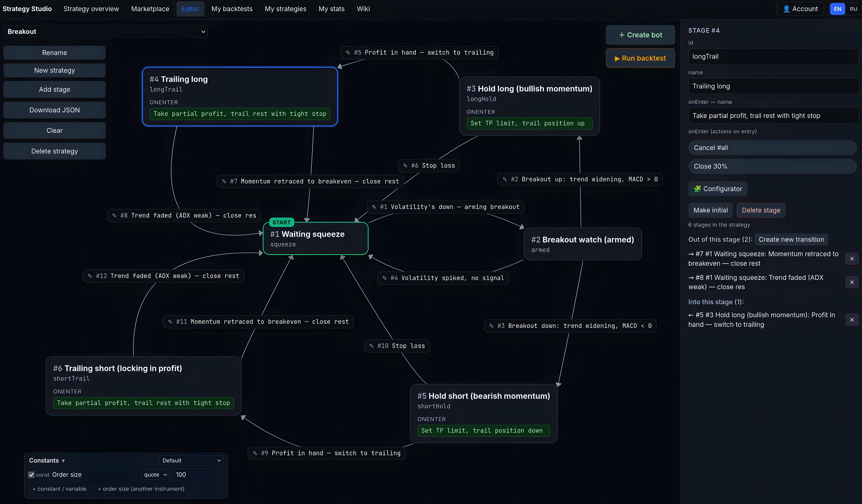Click the Strategy Studio logo text

pos(27,9)
